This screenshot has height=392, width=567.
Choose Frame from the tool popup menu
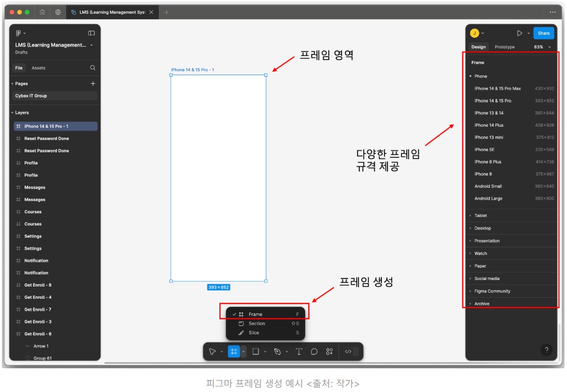pos(266,314)
